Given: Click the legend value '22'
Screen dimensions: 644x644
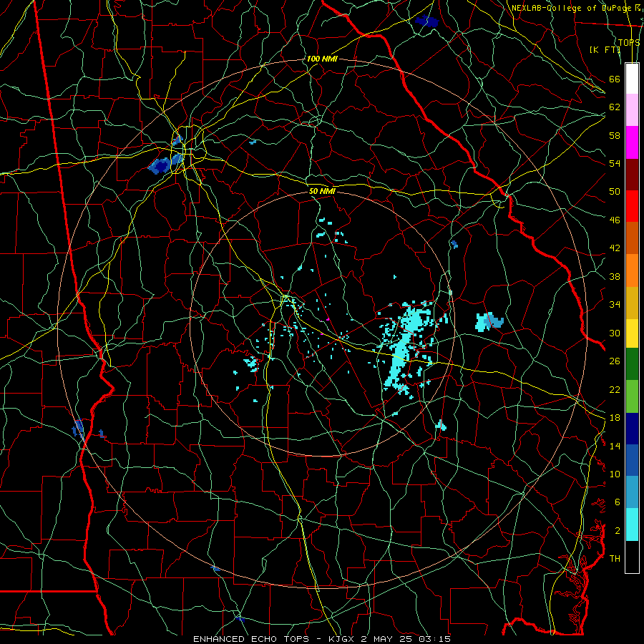Looking at the screenshot, I should pyautogui.click(x=615, y=390).
